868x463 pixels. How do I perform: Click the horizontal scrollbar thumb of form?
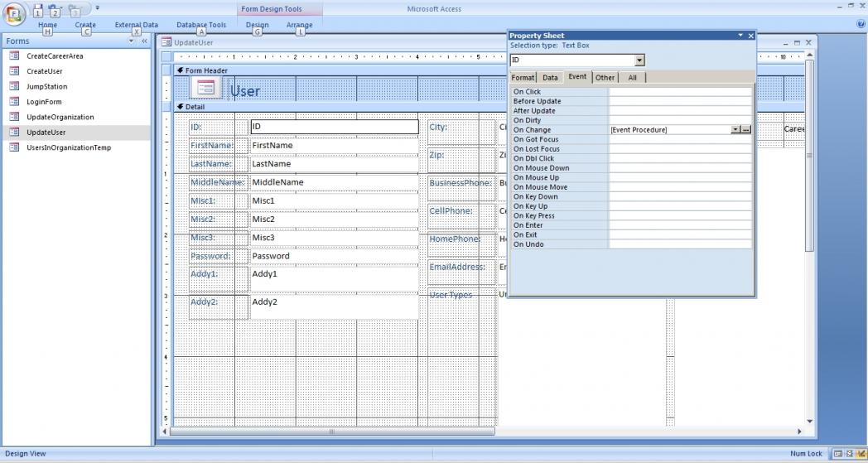(331, 432)
